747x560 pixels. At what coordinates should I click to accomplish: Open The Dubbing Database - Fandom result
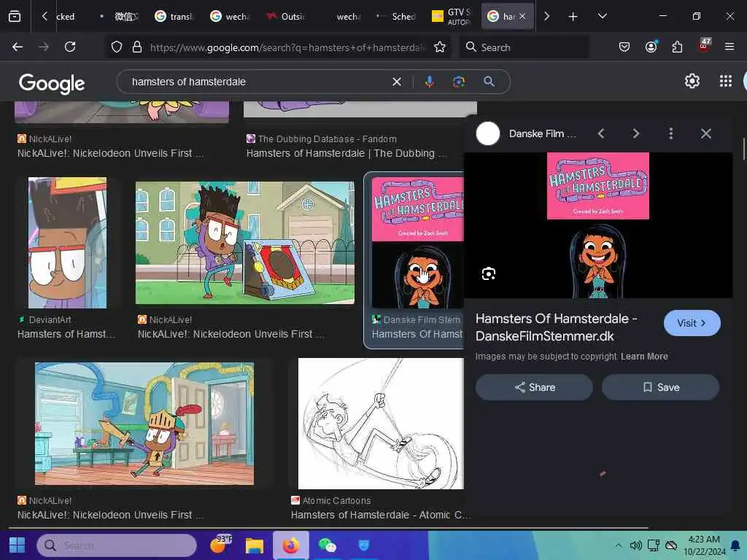pyautogui.click(x=347, y=147)
